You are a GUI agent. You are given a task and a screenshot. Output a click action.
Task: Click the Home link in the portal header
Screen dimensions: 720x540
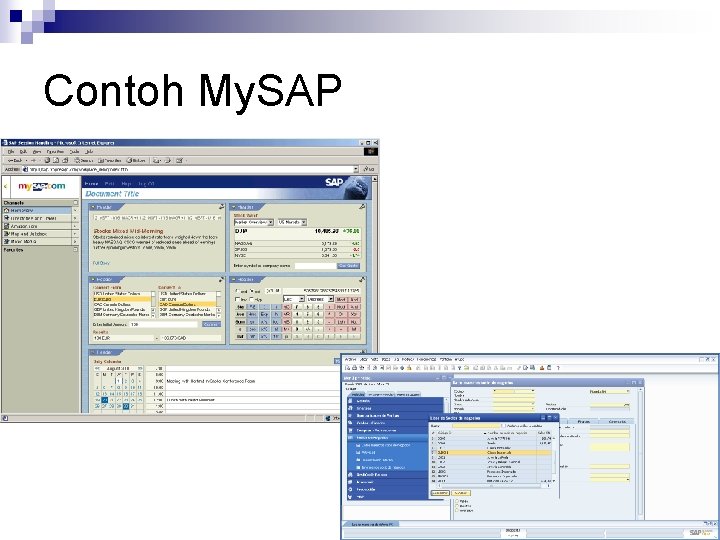click(x=91, y=184)
